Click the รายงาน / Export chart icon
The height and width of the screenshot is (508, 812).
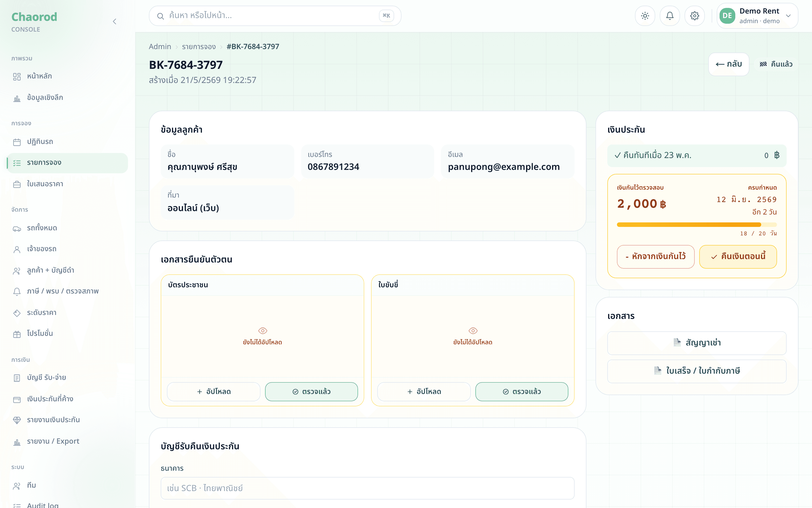click(x=17, y=442)
